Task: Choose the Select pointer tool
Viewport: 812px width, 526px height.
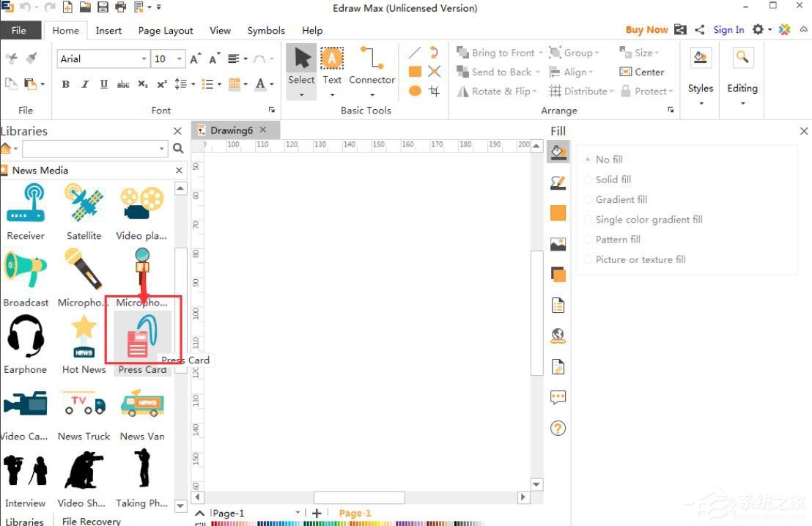Action: [301, 66]
